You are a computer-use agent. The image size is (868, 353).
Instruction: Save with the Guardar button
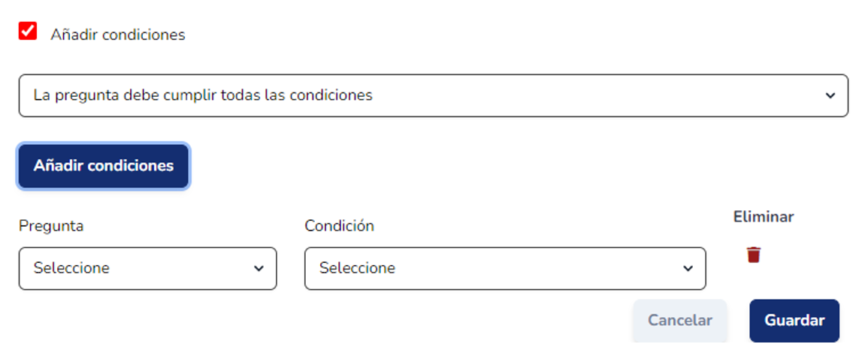(x=794, y=321)
